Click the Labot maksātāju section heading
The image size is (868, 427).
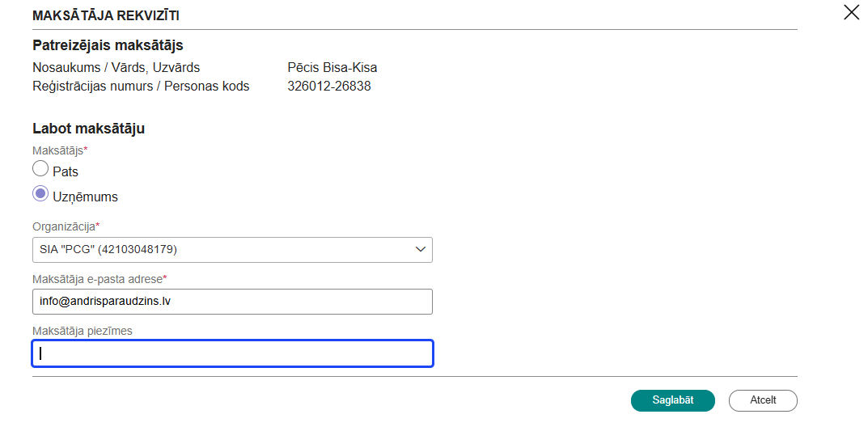[x=88, y=129]
